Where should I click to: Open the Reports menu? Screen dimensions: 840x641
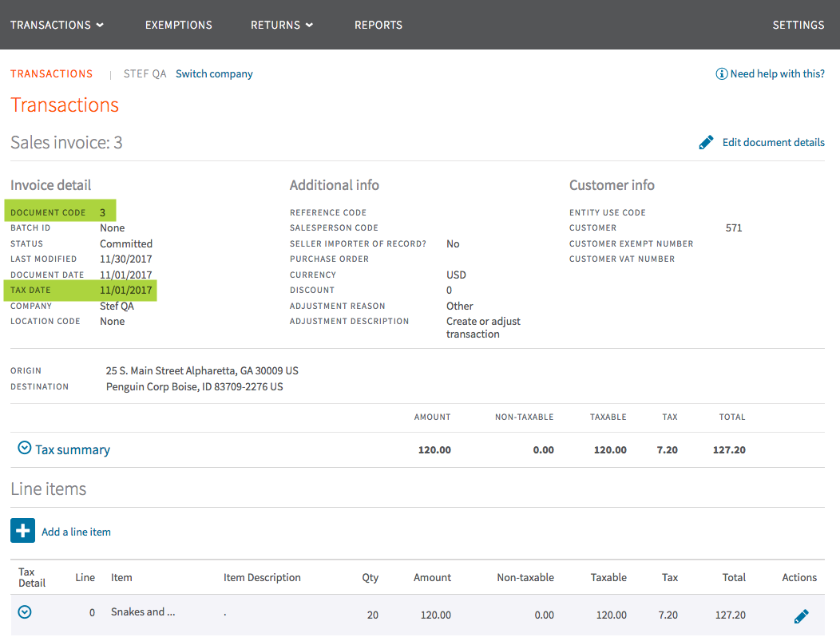[378, 26]
